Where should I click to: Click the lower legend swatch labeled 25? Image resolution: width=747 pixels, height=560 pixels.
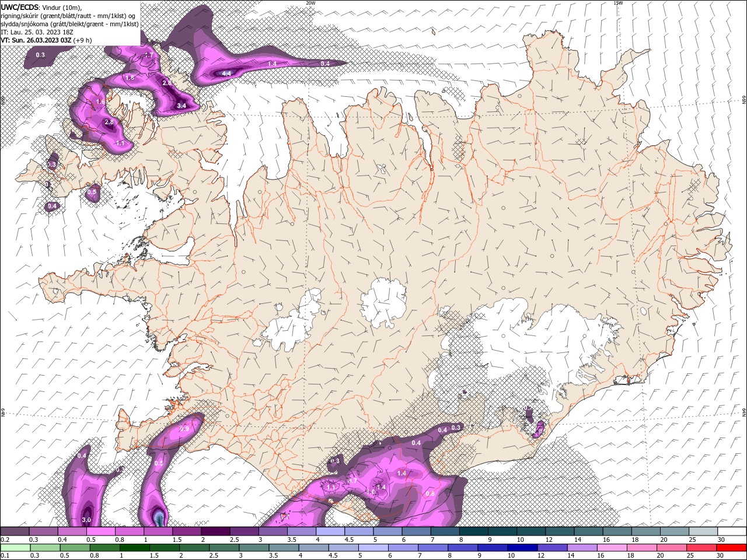coord(701,548)
